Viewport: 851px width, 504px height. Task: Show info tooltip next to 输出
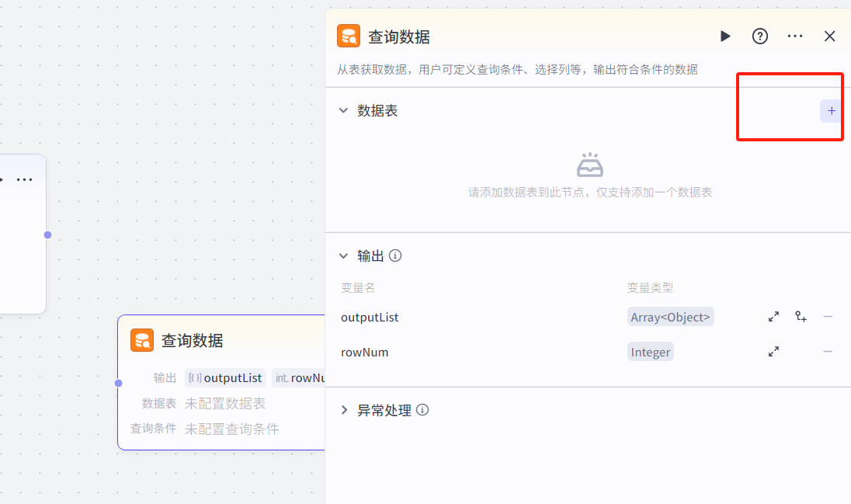point(395,255)
